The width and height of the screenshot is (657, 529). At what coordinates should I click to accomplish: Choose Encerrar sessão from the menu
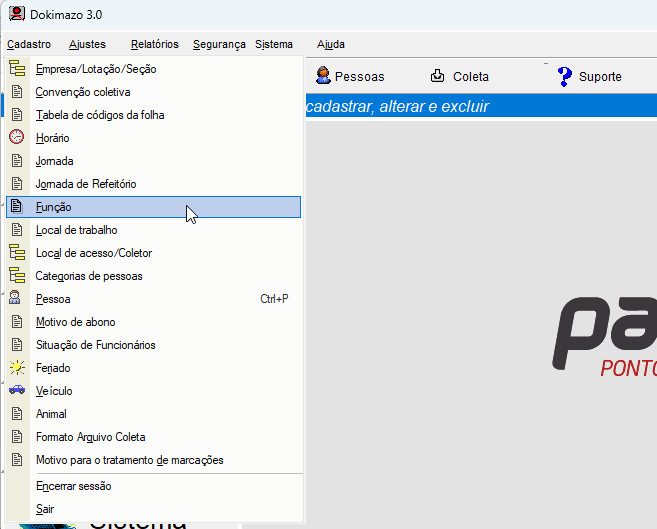73,486
